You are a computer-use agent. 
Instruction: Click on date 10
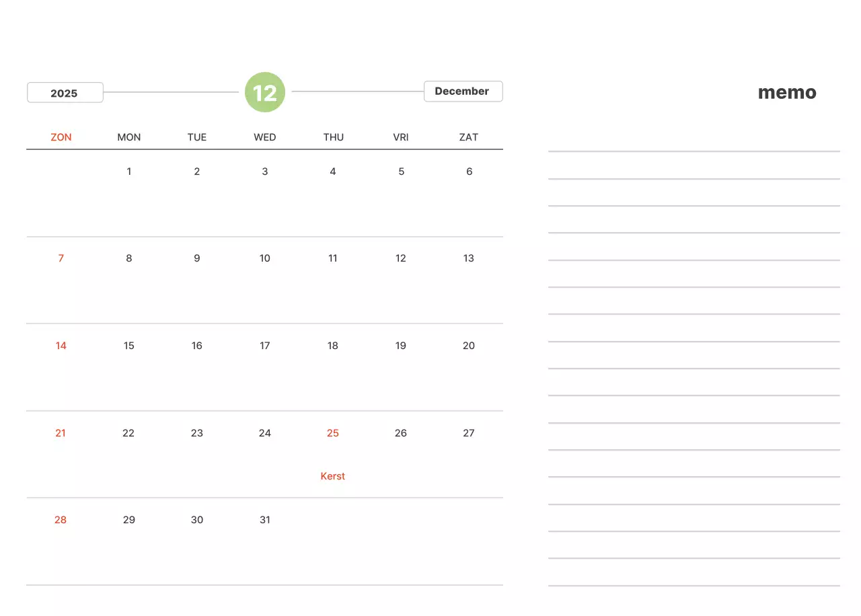[265, 258]
